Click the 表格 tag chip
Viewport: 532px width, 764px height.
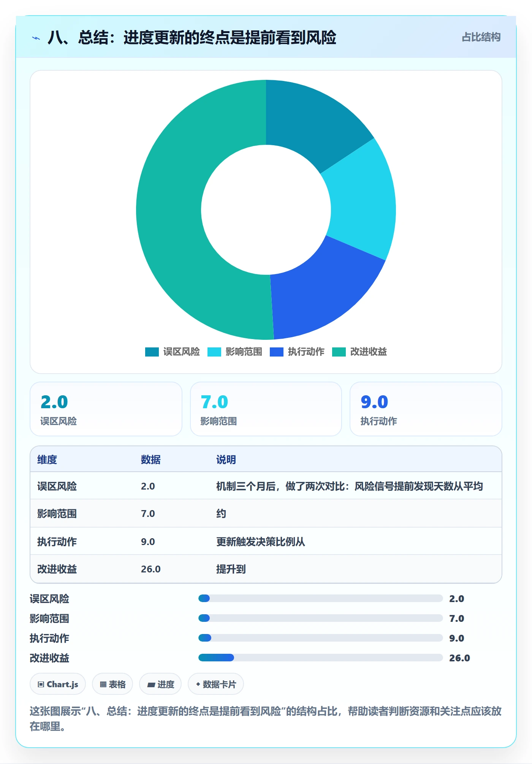click(x=112, y=684)
